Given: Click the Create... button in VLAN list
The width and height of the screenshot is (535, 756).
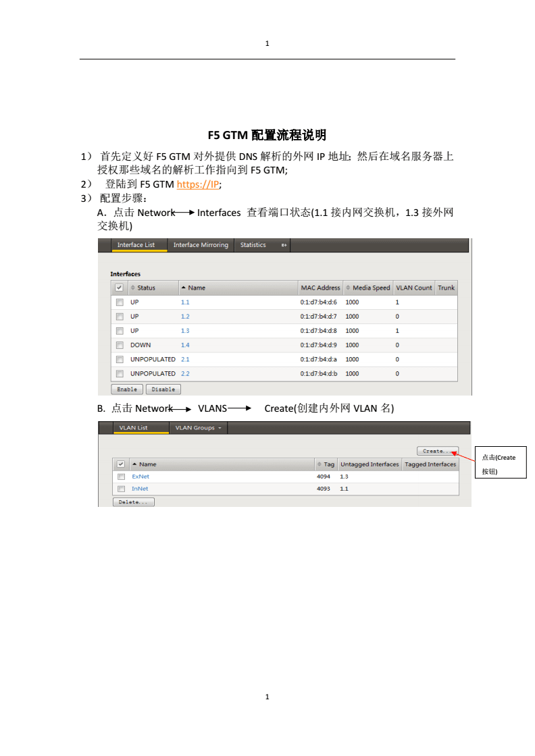Looking at the screenshot, I should pos(436,452).
